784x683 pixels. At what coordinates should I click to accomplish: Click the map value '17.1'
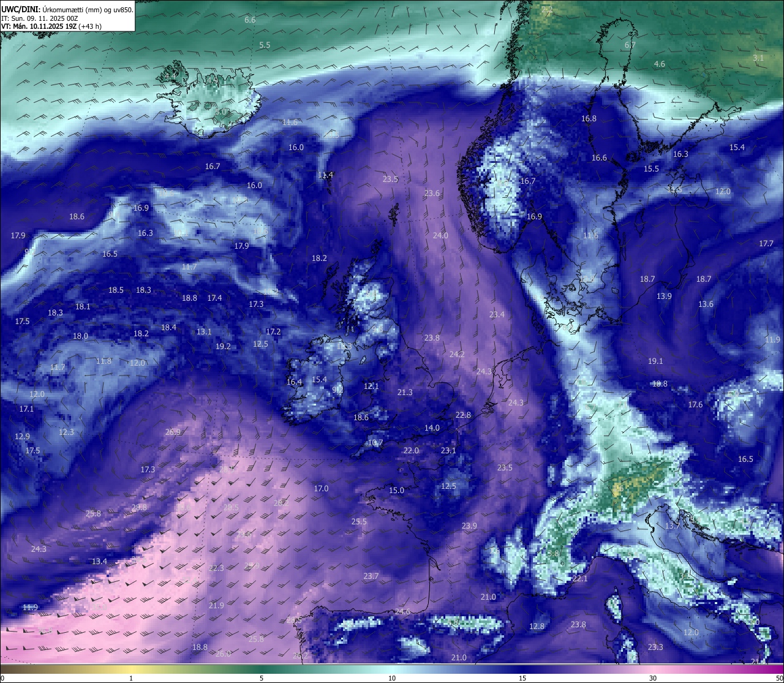26,409
